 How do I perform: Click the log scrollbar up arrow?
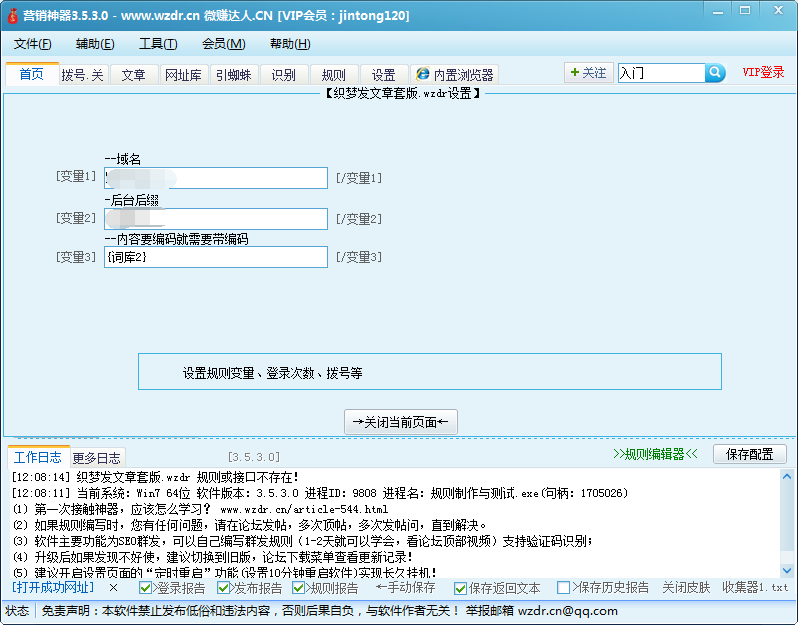coord(787,477)
